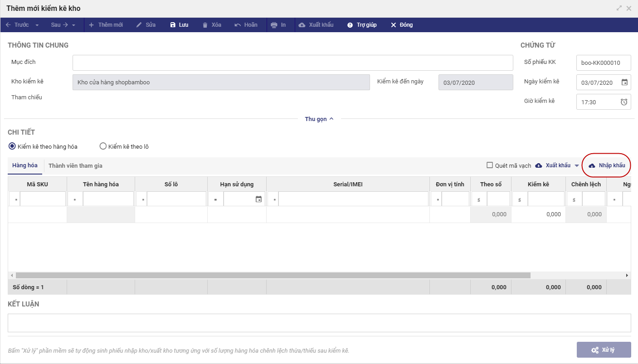Select Kiểm kê theo lô radio
This screenshot has width=638, height=364.
coord(103,146)
